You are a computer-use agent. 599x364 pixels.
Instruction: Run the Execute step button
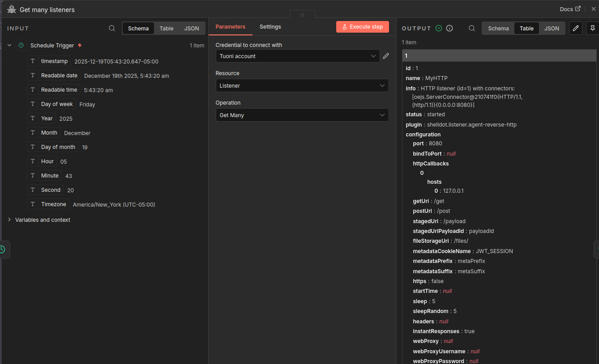363,27
